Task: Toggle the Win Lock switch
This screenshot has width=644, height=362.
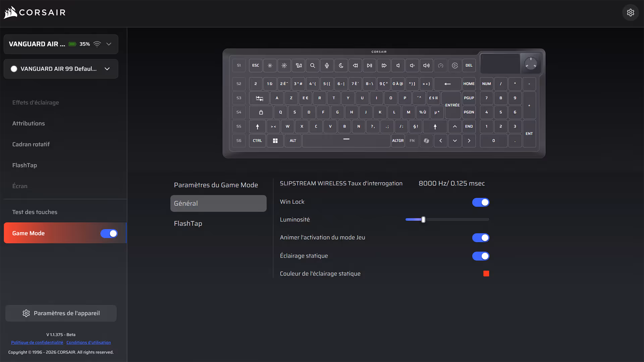Action: pos(481,202)
